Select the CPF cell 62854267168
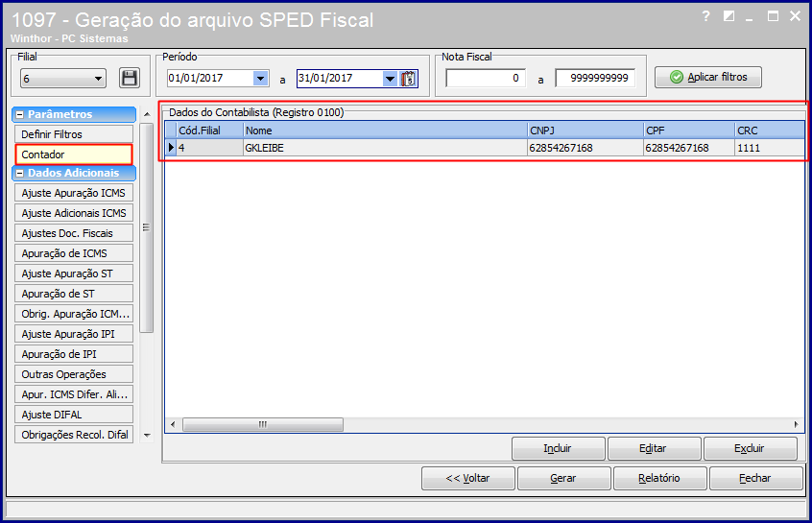Viewport: 812px width, 523px height. [x=689, y=148]
